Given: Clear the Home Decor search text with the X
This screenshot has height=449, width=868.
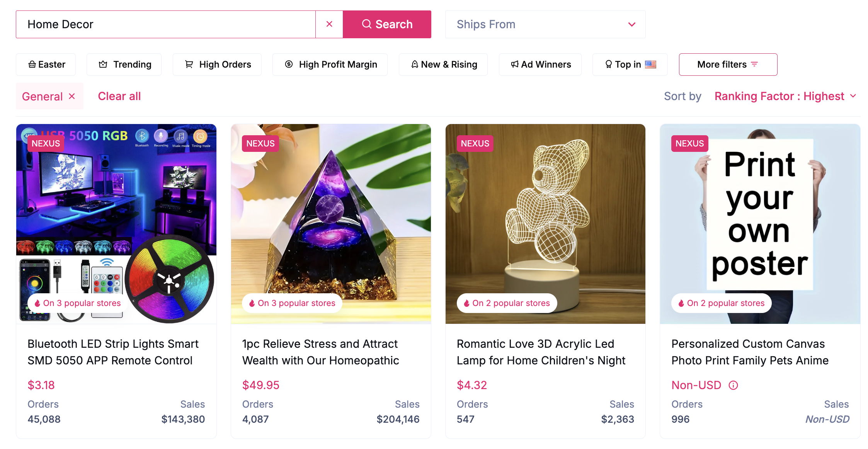Looking at the screenshot, I should [329, 24].
